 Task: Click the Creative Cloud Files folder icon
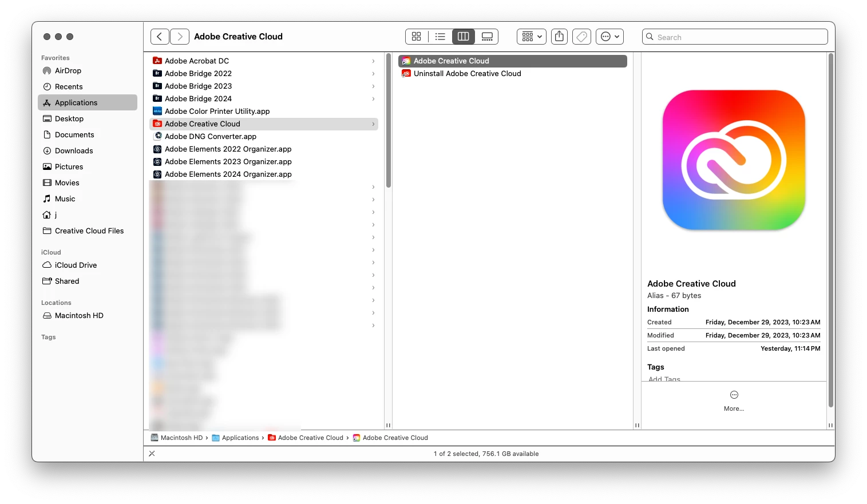[47, 231]
